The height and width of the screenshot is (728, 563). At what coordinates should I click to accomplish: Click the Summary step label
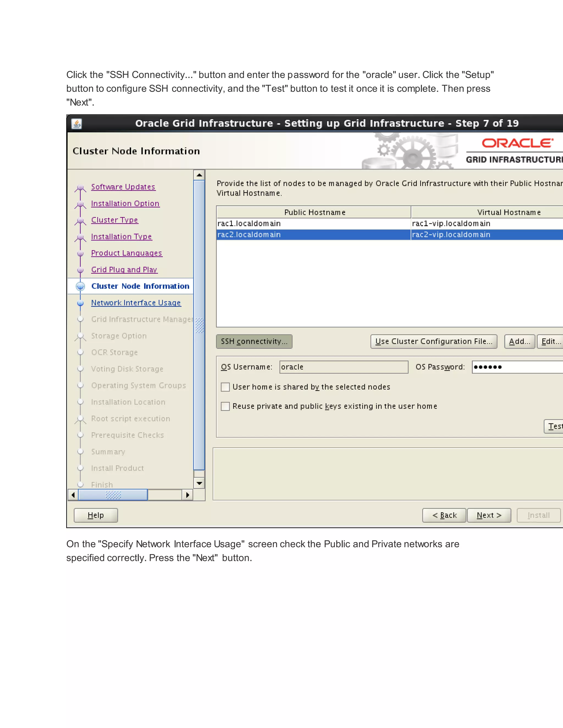click(x=108, y=452)
